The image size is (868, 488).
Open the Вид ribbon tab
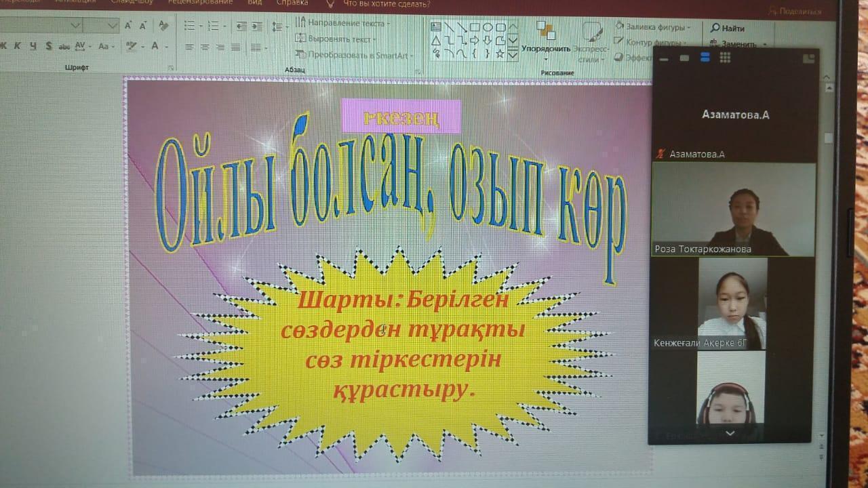tap(255, 3)
